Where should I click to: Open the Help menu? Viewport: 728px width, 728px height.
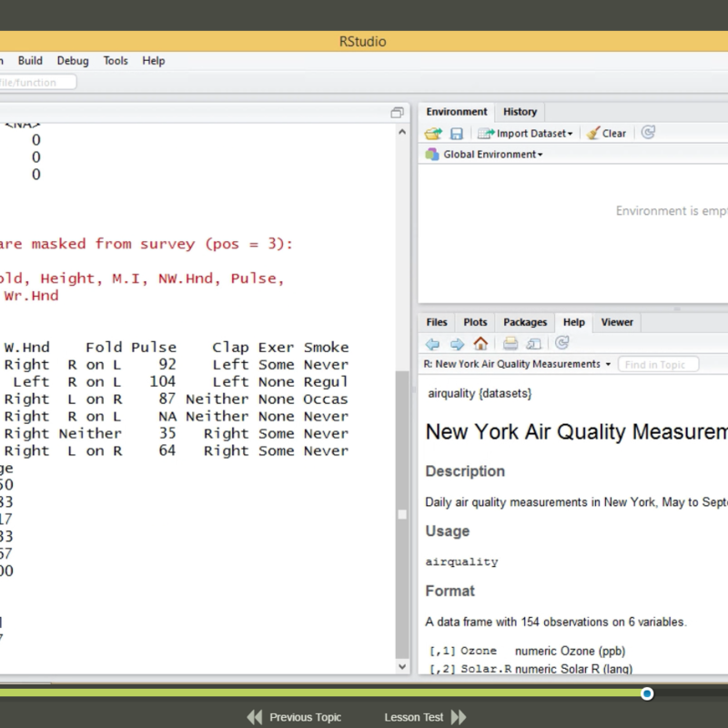click(x=154, y=61)
